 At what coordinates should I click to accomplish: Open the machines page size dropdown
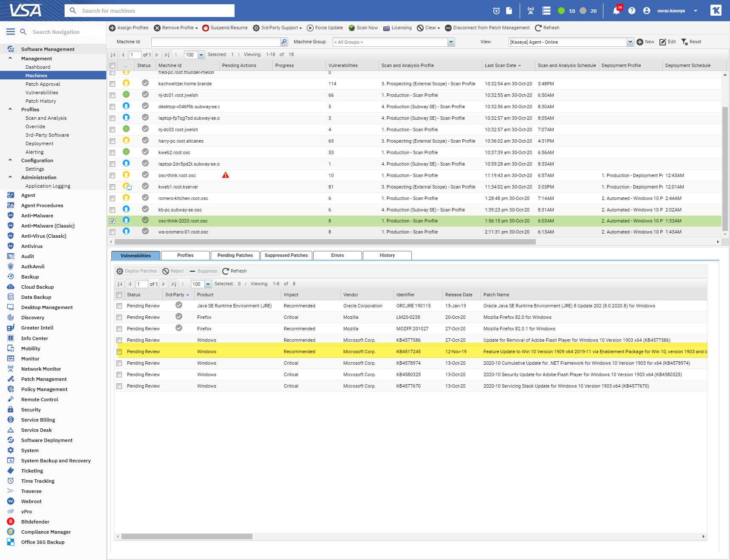coord(201,55)
